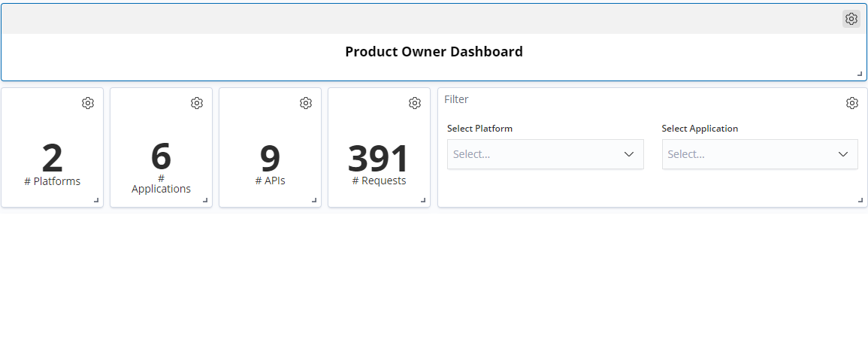
Task: Click the Filter panel heading
Action: pyautogui.click(x=456, y=99)
